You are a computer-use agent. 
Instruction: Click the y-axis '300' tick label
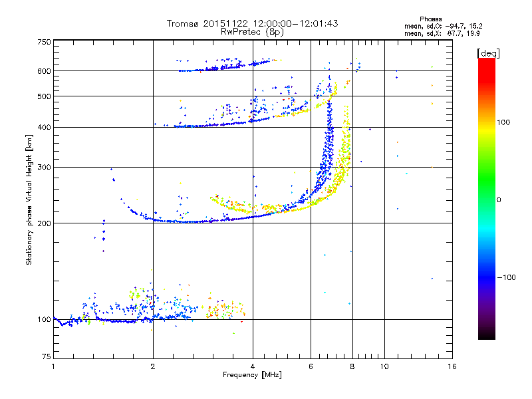pos(44,168)
